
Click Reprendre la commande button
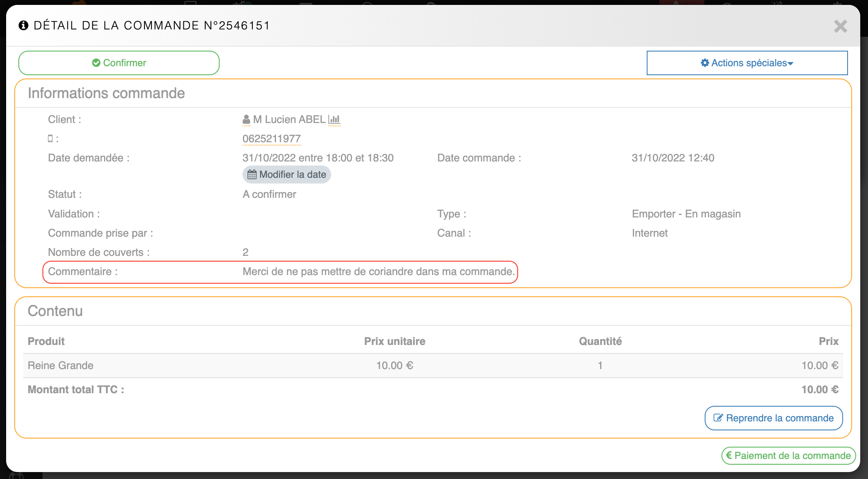coord(773,418)
